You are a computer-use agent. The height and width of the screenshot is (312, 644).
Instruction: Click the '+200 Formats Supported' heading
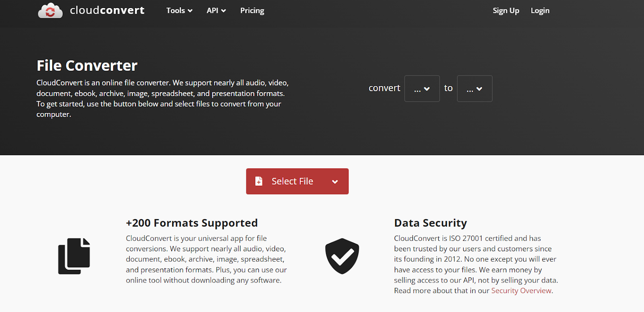(192, 223)
